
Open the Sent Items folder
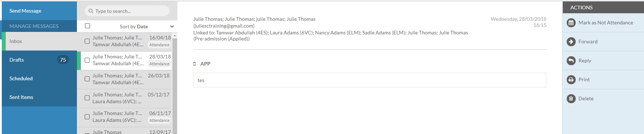(39, 97)
